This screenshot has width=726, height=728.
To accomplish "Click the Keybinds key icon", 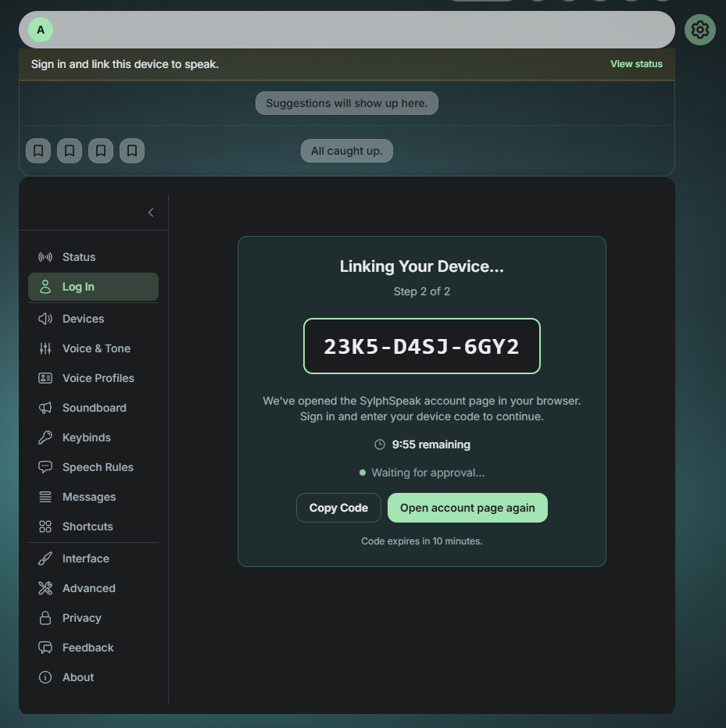I will pyautogui.click(x=45, y=438).
